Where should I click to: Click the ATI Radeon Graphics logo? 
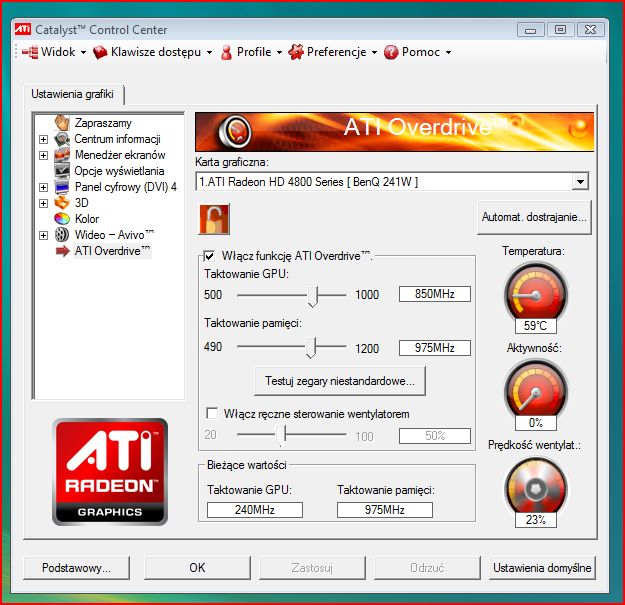110,471
